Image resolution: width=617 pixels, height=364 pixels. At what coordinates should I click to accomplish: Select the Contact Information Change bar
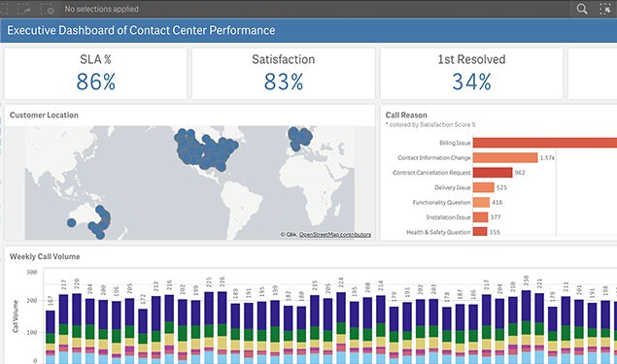coord(505,157)
